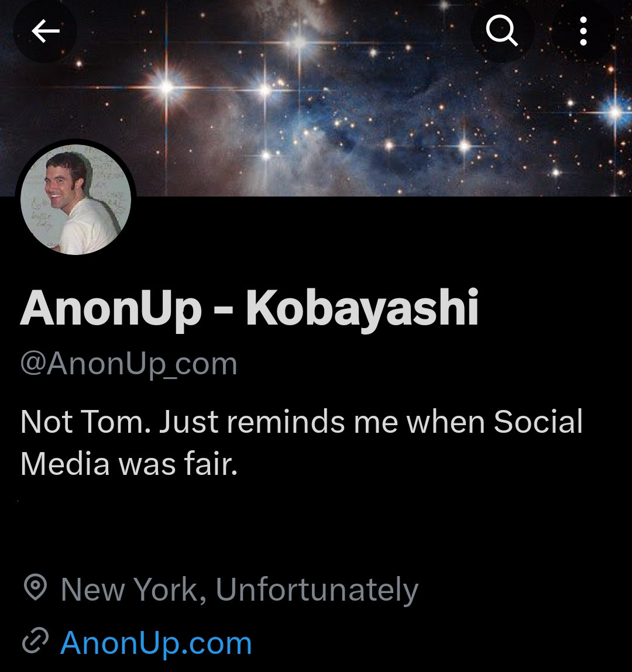This screenshot has height=672, width=632.
Task: Tap the bio line "Media was fair."
Action: (129, 464)
